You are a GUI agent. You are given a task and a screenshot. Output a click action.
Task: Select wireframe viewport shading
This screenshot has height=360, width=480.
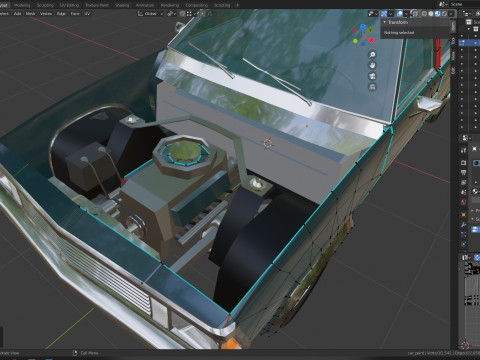pyautogui.click(x=424, y=14)
